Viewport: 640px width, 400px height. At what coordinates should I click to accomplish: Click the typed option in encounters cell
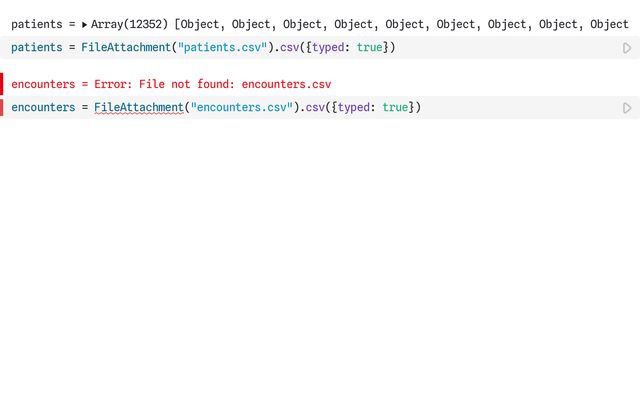pyautogui.click(x=354, y=108)
